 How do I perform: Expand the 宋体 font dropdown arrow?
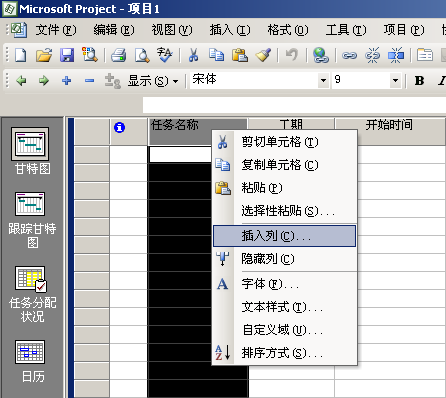click(x=323, y=80)
